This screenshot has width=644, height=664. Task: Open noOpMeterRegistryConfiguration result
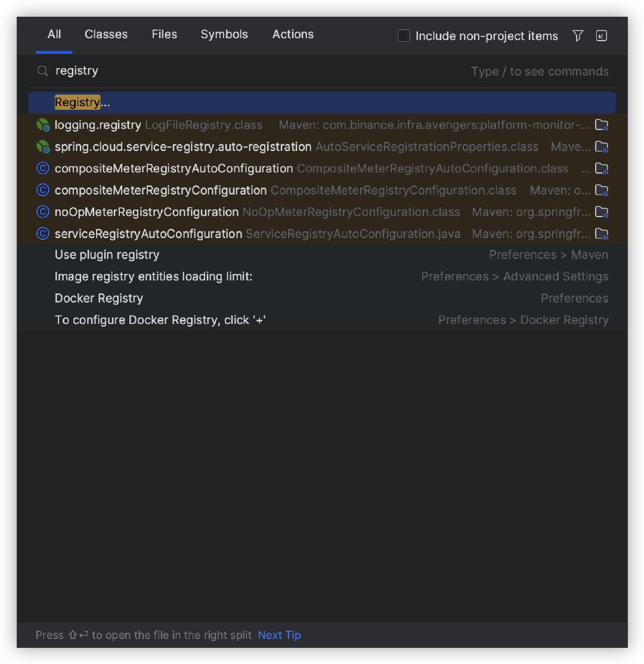pos(322,212)
